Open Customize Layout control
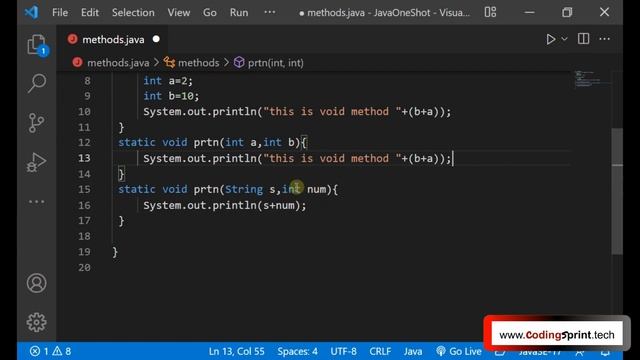 (x=490, y=12)
